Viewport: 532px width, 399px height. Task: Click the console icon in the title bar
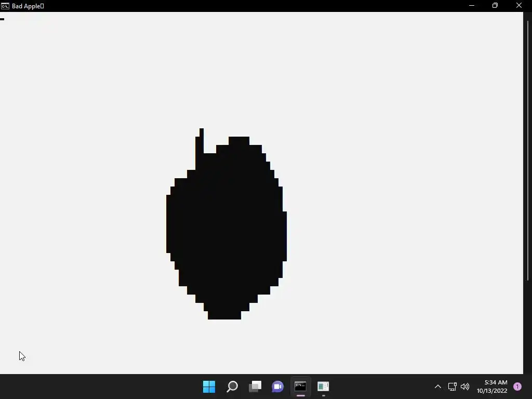pyautogui.click(x=5, y=6)
